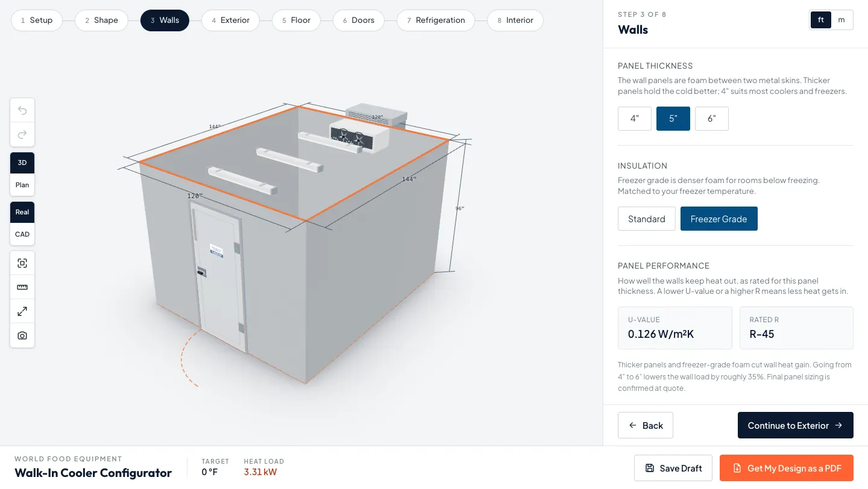The height and width of the screenshot is (489, 868).
Task: Click the Rated R R-45 card
Action: (x=796, y=328)
